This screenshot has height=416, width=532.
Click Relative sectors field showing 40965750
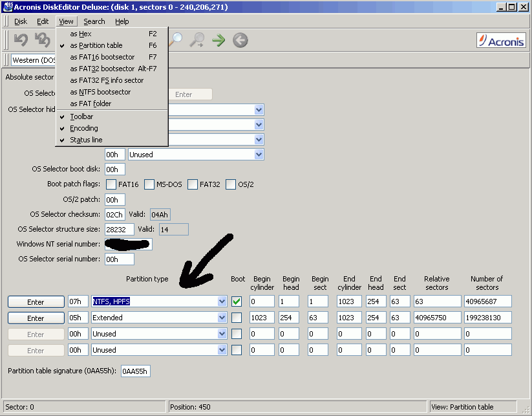(x=438, y=318)
